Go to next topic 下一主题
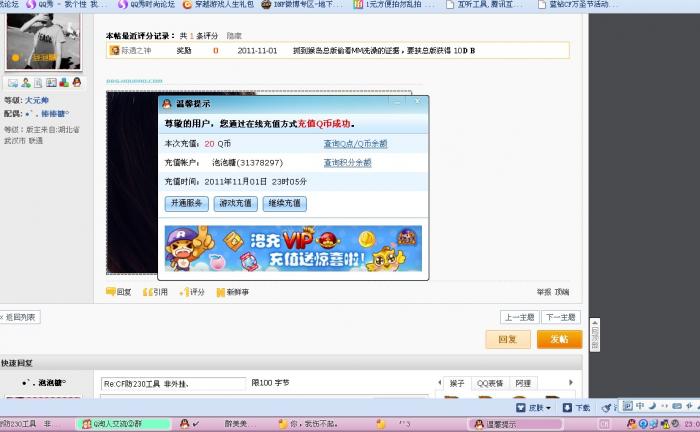 (x=561, y=317)
